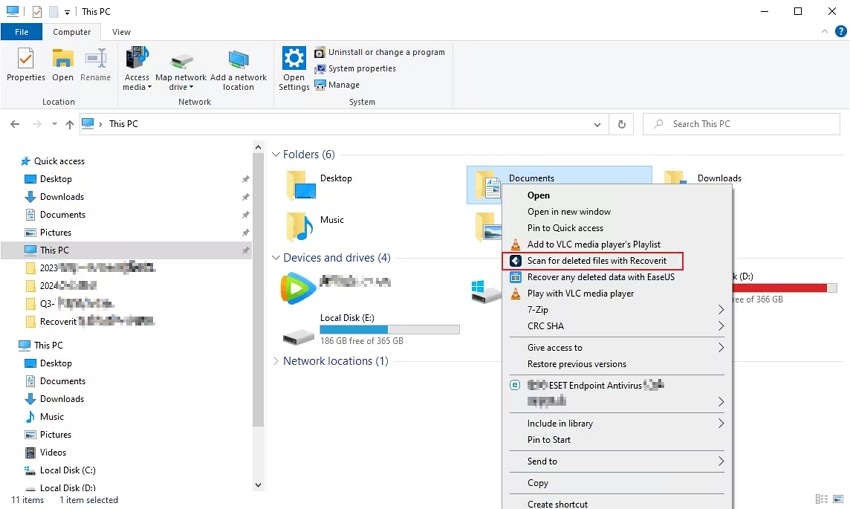Click Uninstall or change a program
The height and width of the screenshot is (509, 850).
tap(380, 52)
